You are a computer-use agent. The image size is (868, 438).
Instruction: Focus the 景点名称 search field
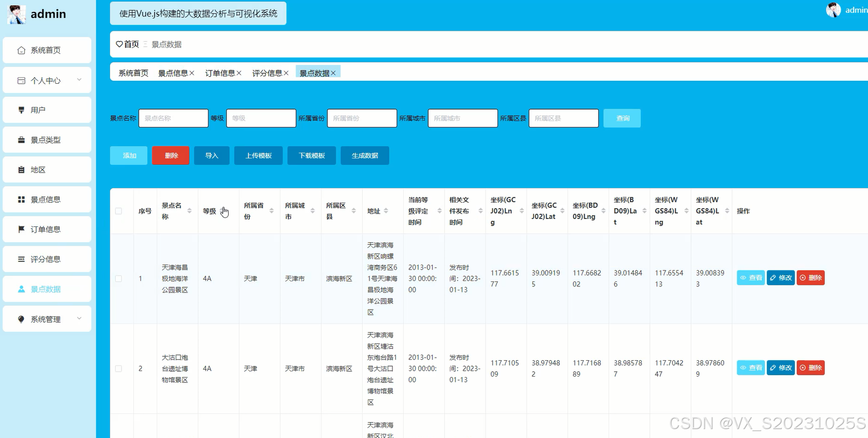pyautogui.click(x=174, y=118)
